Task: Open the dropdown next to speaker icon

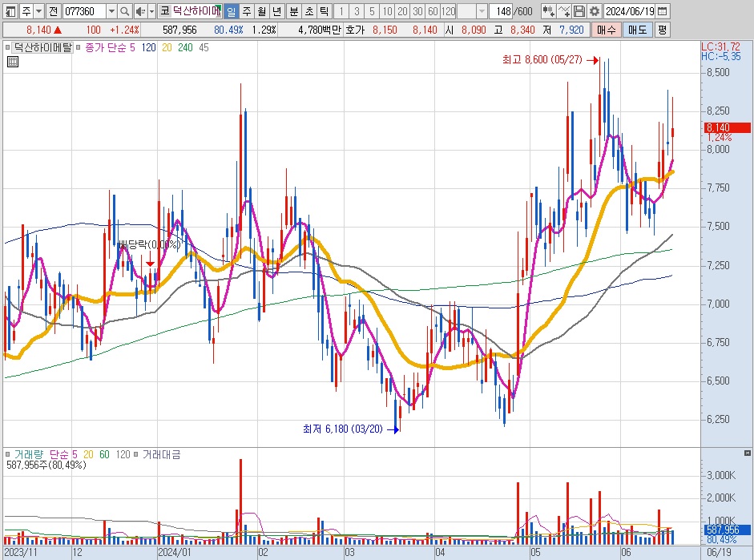Action: click(x=151, y=11)
